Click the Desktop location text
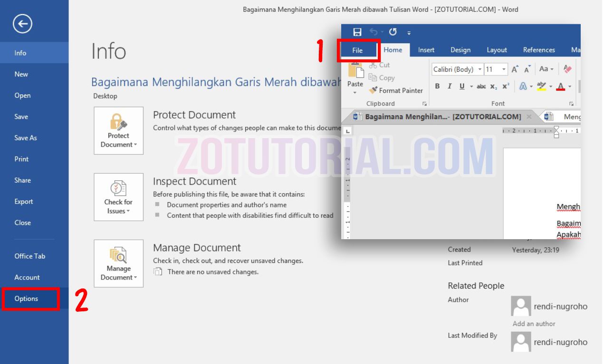The image size is (604, 364). click(x=105, y=96)
